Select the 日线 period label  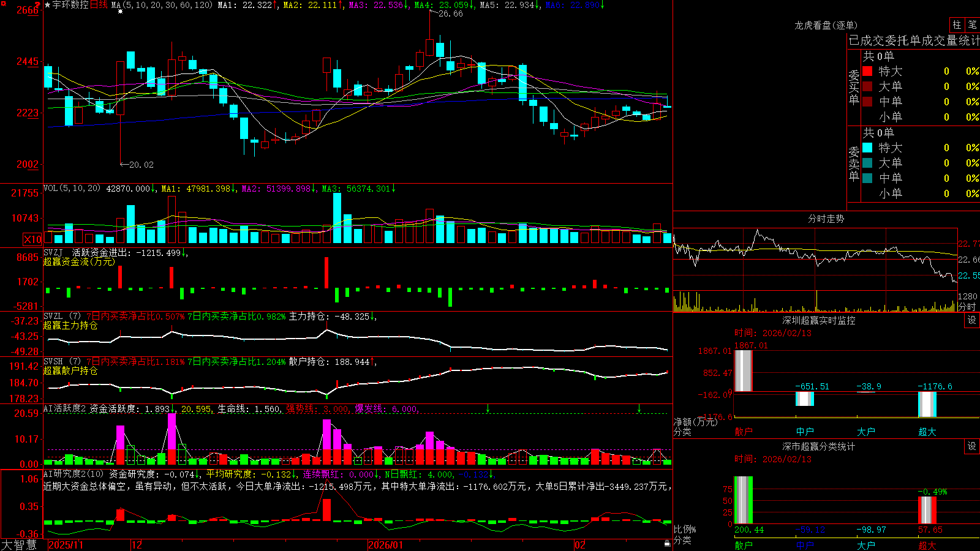pos(99,5)
